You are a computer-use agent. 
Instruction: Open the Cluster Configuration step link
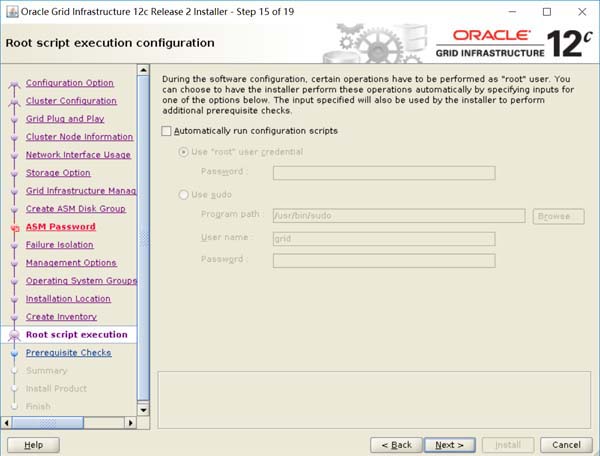click(71, 101)
